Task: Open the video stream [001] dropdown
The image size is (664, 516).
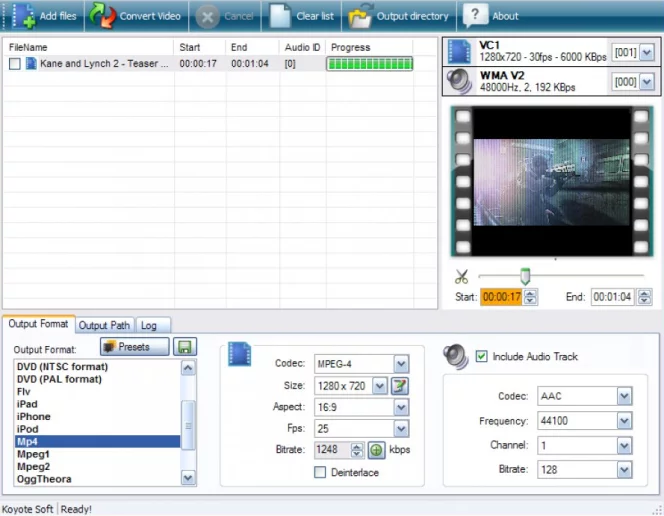Action: (x=646, y=52)
